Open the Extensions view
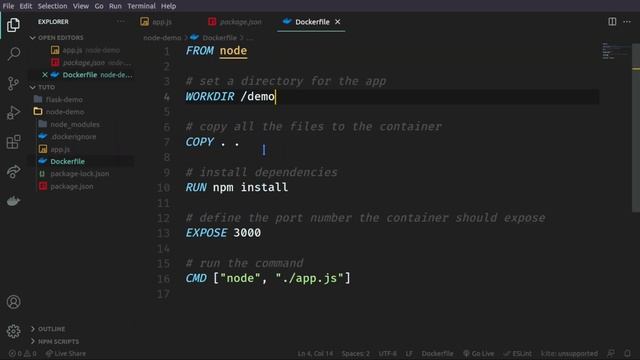This screenshot has height=360, width=640. click(13, 142)
